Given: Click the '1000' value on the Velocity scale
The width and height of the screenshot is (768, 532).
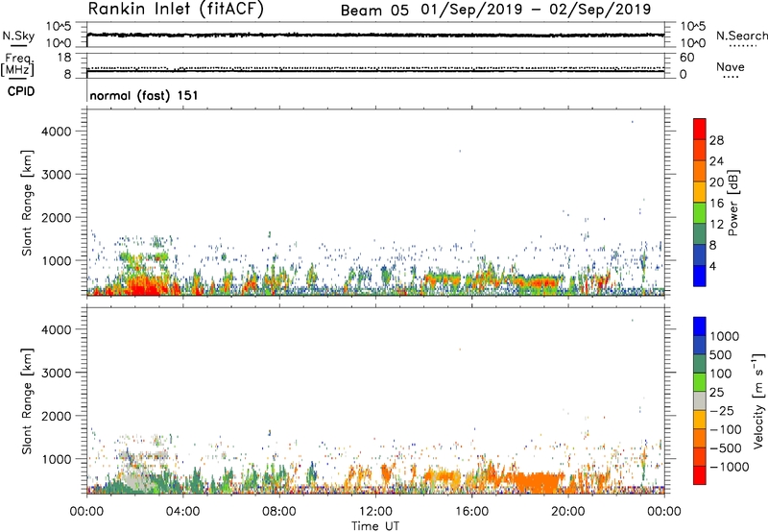Looking at the screenshot, I should [725, 336].
